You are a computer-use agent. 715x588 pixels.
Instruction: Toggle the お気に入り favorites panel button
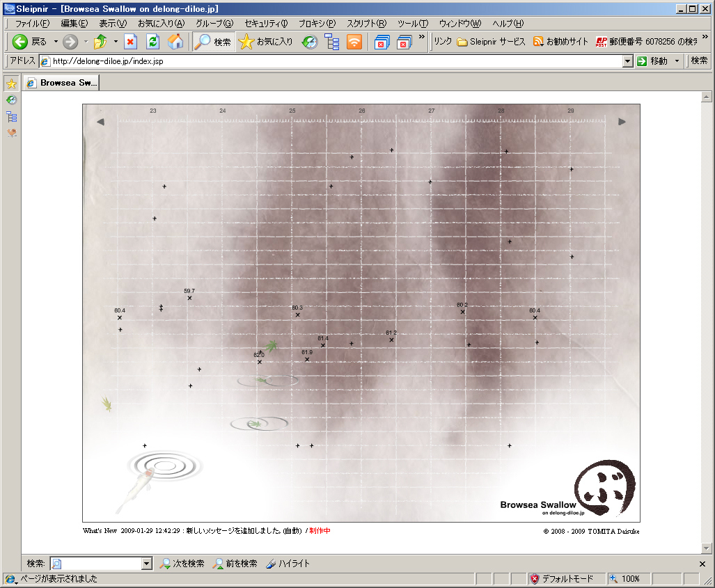point(267,42)
